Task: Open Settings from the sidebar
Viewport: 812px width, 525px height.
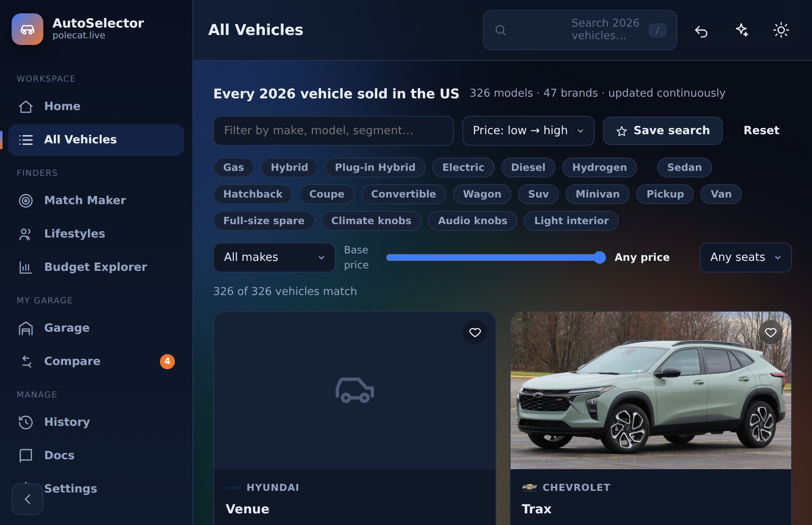Action: pos(96,489)
